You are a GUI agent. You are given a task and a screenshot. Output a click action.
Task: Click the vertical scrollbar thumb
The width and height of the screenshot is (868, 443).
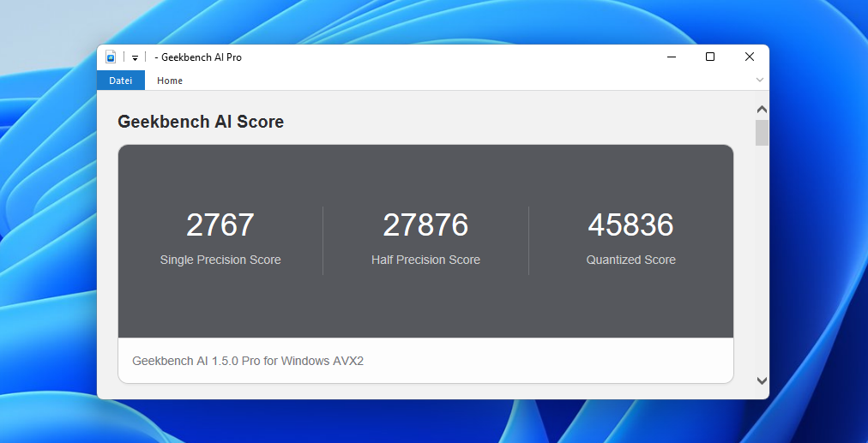[x=762, y=133]
